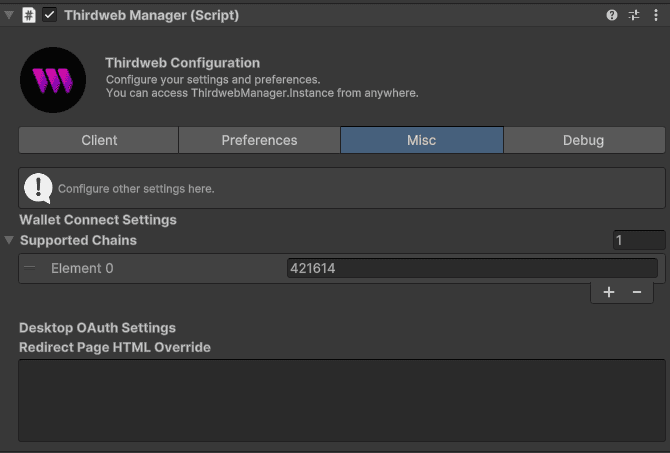Select the Element 0 label
This screenshot has width=670, height=453.
[82, 268]
